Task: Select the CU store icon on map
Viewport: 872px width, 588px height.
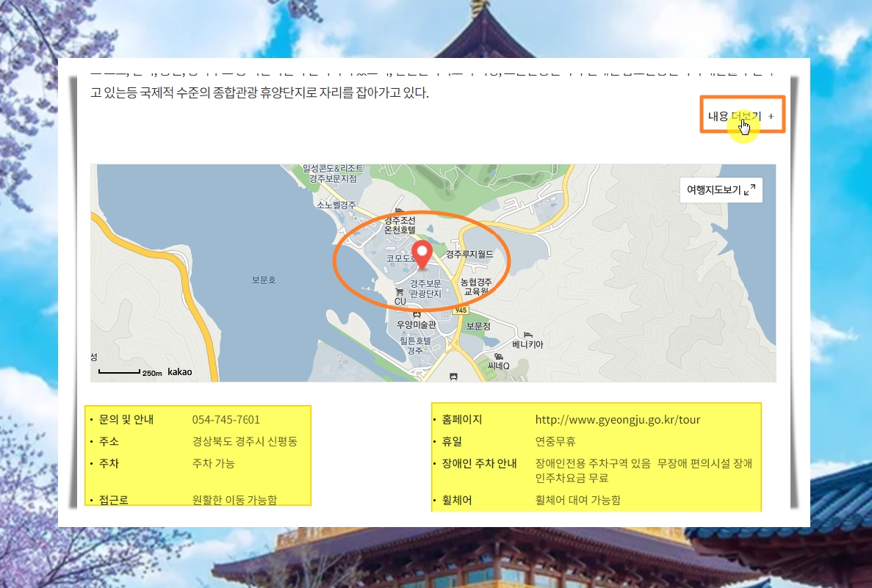Action: [x=400, y=291]
